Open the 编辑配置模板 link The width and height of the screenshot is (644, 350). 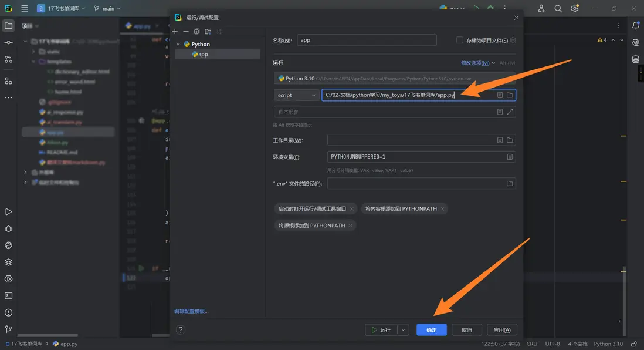point(191,311)
